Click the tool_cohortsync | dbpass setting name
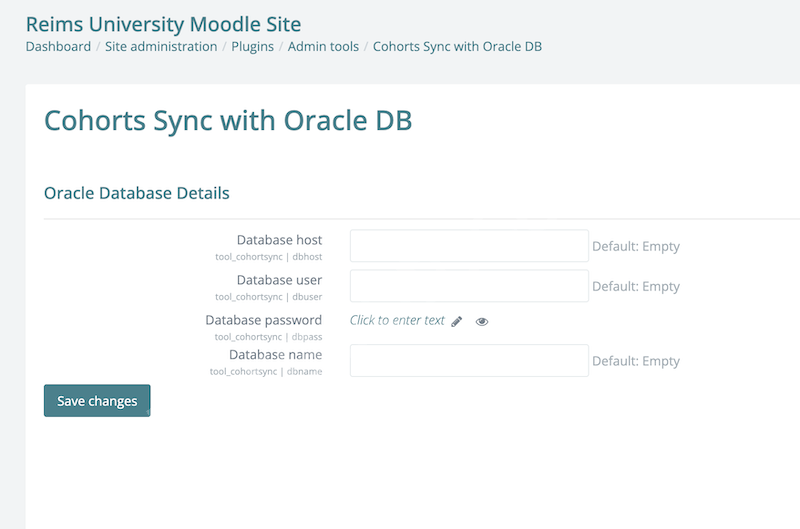The image size is (800, 529). pyautogui.click(x=268, y=337)
